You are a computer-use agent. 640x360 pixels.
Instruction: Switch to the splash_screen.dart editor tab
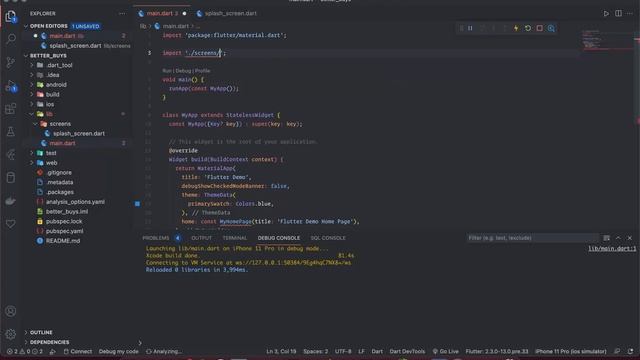point(227,13)
